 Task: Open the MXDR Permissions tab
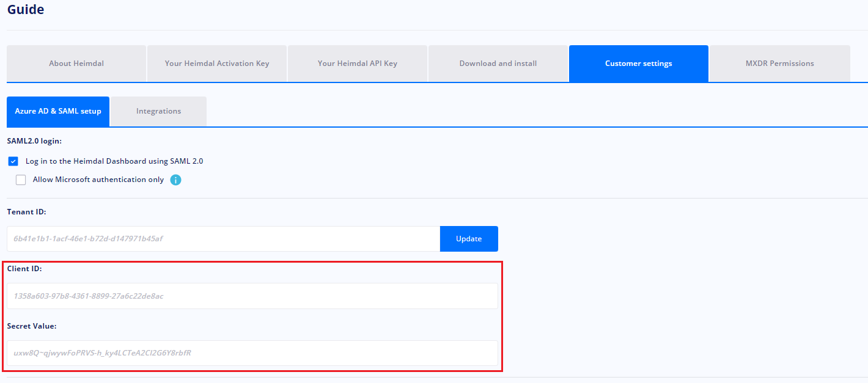coord(779,64)
